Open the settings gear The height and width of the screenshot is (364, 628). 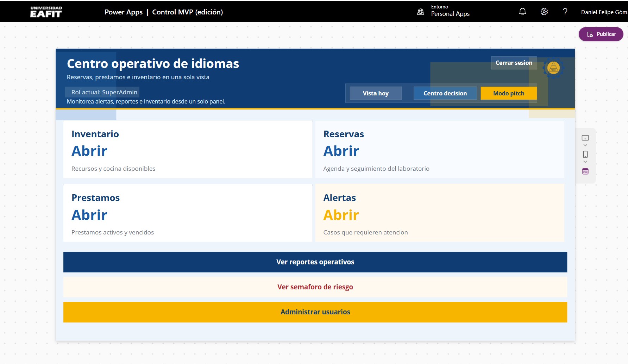coord(544,12)
